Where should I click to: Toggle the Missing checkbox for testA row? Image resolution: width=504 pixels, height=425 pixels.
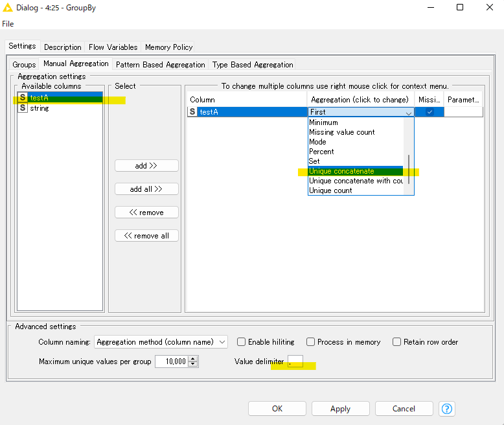tap(430, 112)
